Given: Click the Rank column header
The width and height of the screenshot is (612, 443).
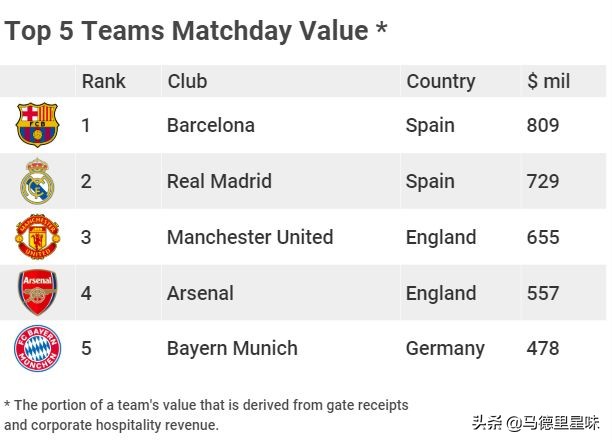Looking at the screenshot, I should (x=104, y=81).
